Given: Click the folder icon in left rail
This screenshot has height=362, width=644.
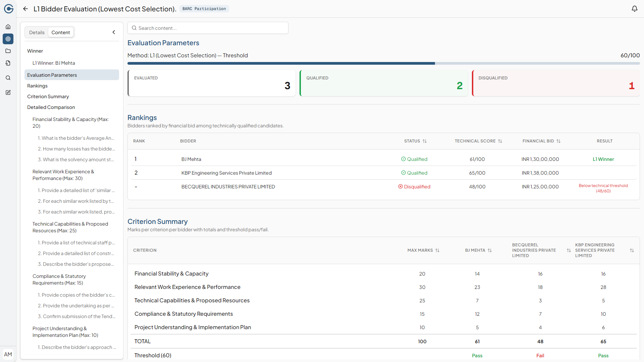Looking at the screenshot, I should pos(8,51).
